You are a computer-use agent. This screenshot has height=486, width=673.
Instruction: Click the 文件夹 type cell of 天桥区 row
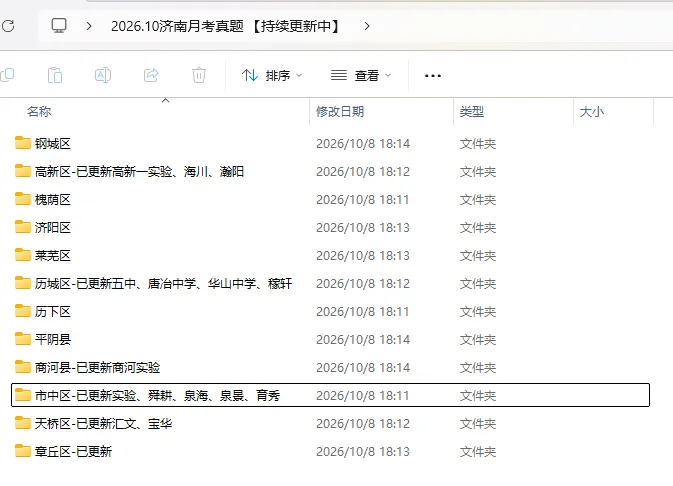coord(478,424)
